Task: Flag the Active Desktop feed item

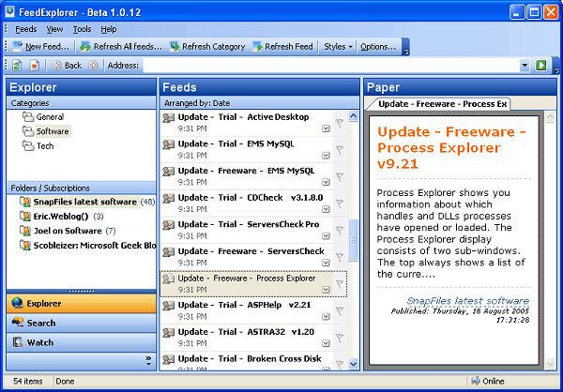Action: pyautogui.click(x=340, y=123)
